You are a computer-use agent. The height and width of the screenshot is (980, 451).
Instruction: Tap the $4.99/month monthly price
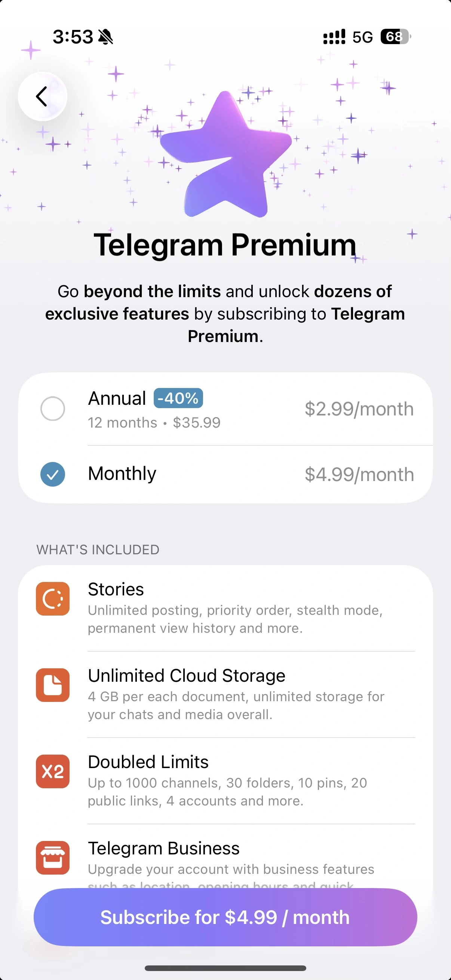point(359,474)
